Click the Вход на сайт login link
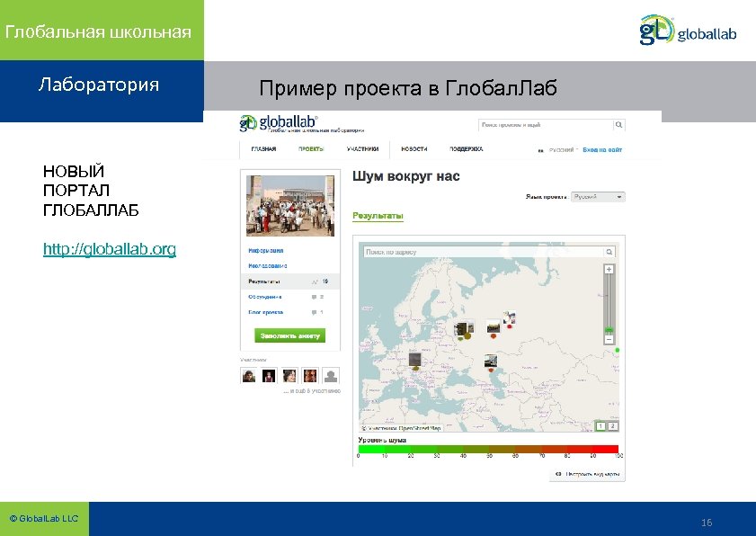 coord(602,150)
